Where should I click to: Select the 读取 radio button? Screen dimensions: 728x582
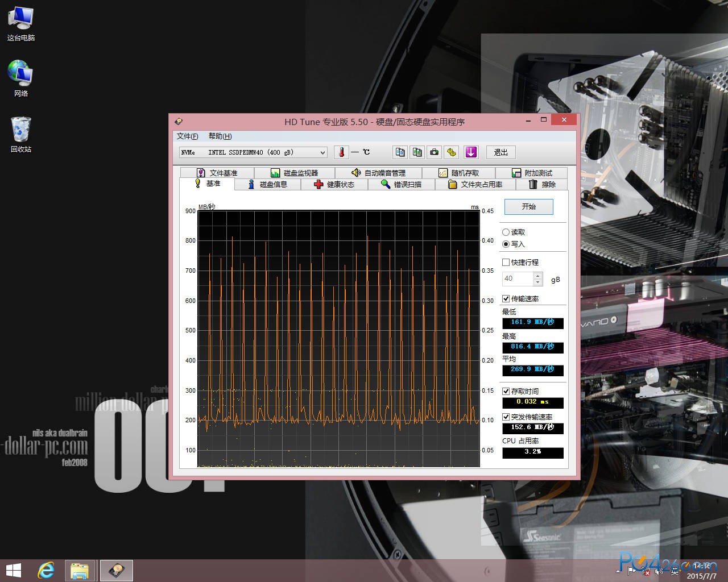coord(514,232)
